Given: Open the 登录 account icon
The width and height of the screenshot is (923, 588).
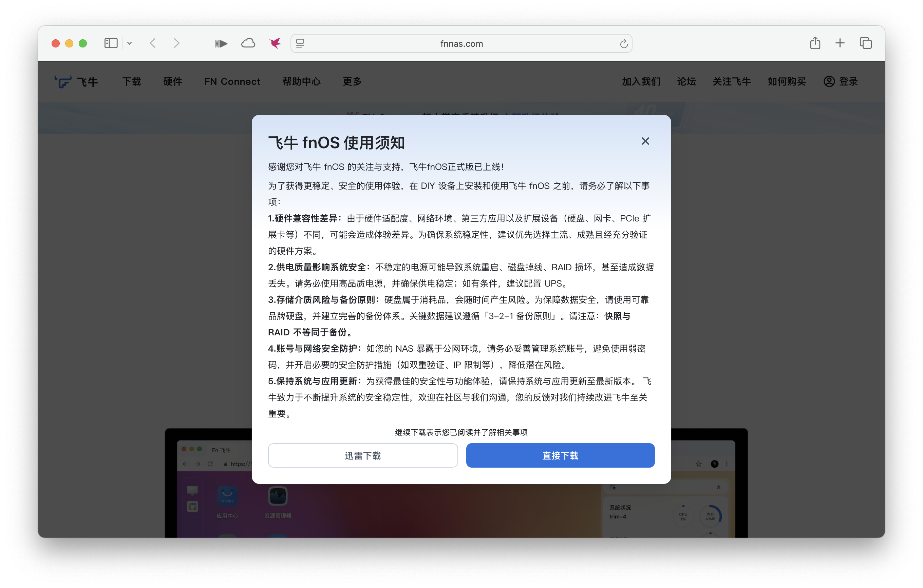Looking at the screenshot, I should (x=829, y=81).
